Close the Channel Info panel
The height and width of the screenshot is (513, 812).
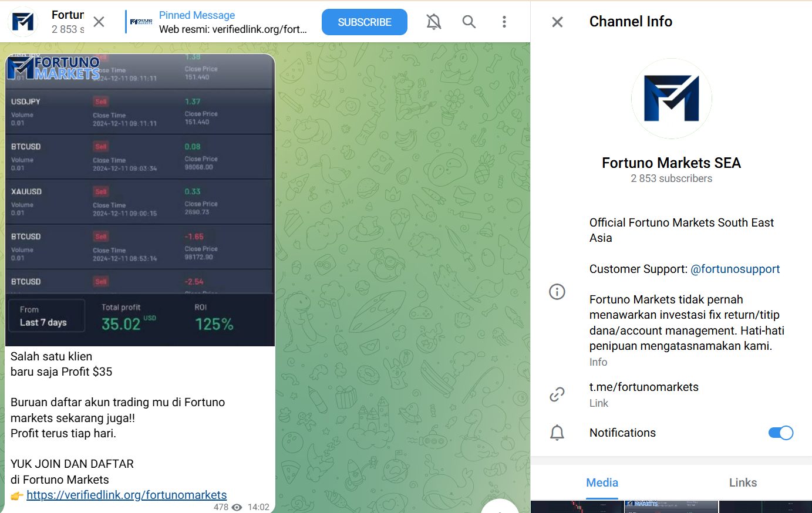(x=558, y=22)
